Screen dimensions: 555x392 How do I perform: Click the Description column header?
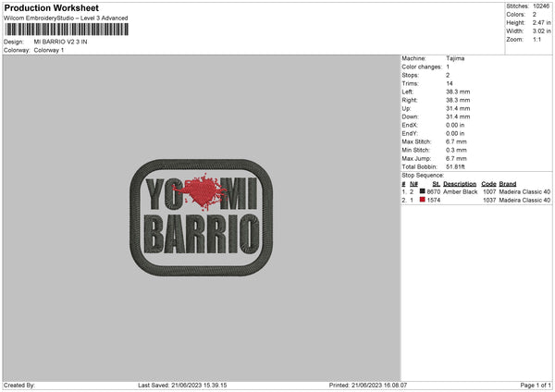click(x=460, y=184)
